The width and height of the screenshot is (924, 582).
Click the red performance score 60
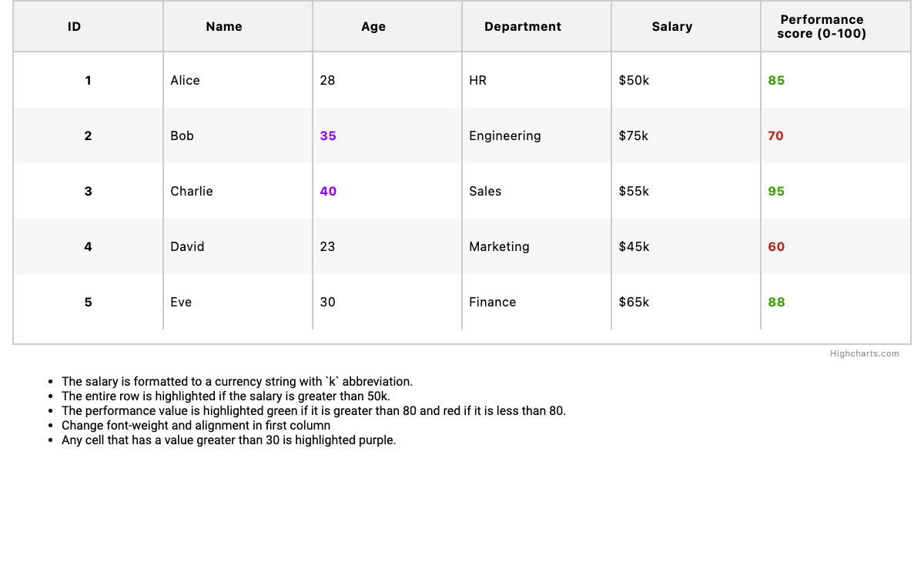point(776,247)
